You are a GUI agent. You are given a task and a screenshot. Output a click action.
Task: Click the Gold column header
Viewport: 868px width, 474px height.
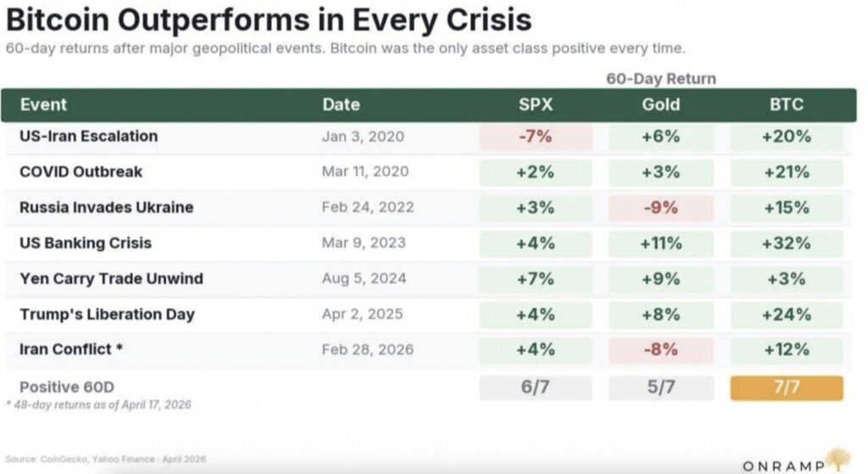pos(660,105)
